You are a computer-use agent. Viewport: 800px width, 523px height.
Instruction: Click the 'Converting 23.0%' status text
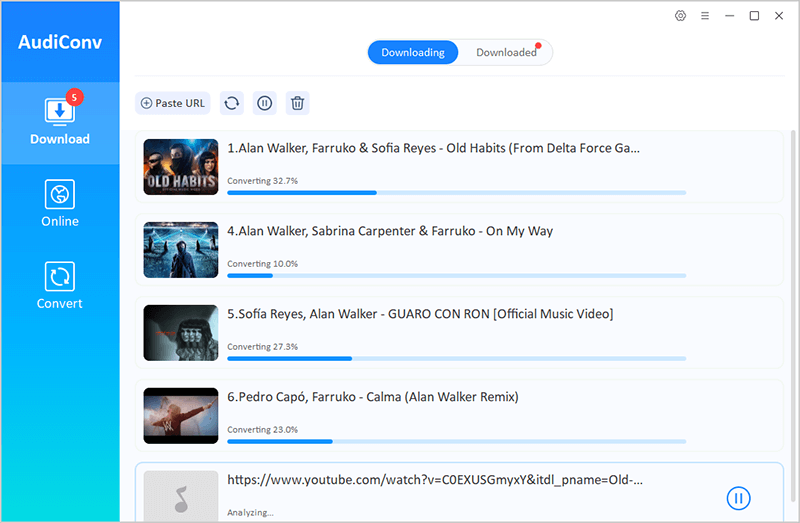tap(262, 430)
